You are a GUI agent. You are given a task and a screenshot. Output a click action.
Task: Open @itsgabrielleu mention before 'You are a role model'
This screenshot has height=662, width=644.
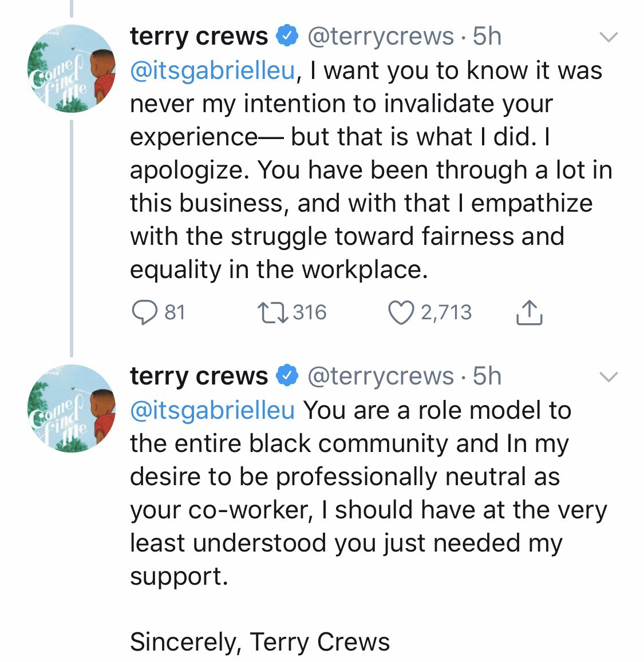click(212, 410)
